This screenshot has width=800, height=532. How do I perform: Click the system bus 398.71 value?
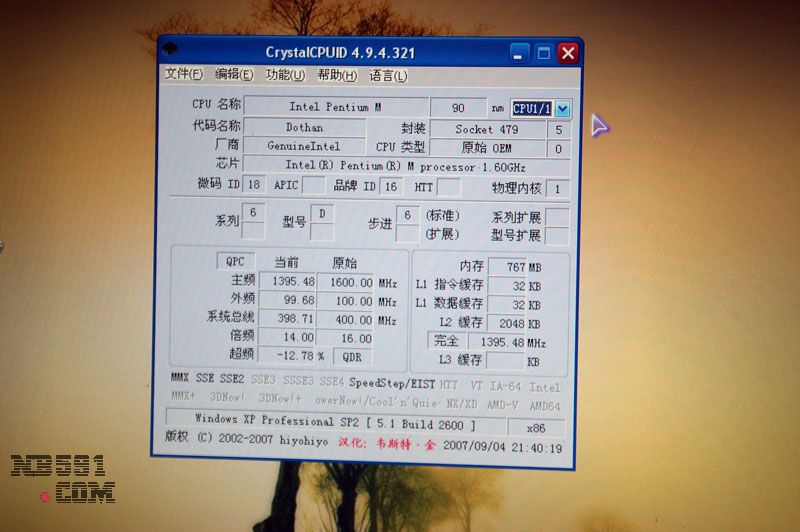[x=288, y=318]
